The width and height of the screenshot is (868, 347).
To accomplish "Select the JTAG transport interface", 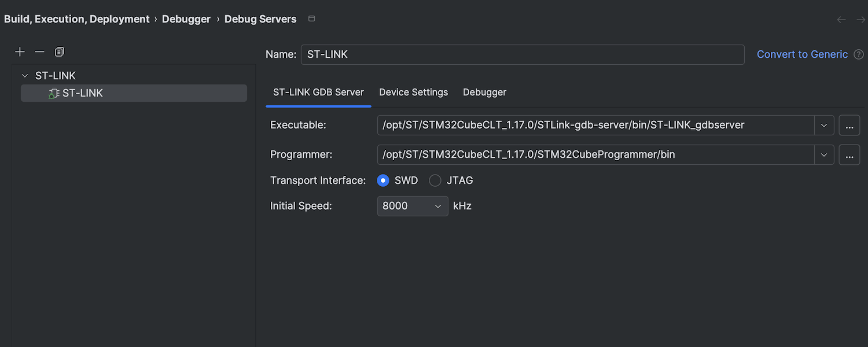I will [435, 180].
